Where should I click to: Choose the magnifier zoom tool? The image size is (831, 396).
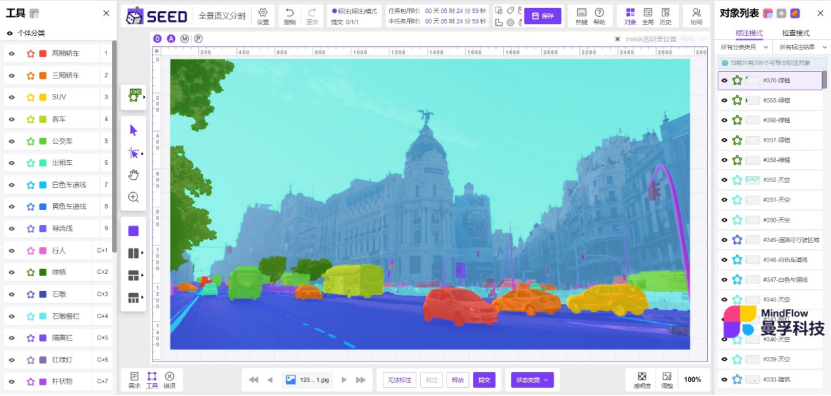click(133, 197)
